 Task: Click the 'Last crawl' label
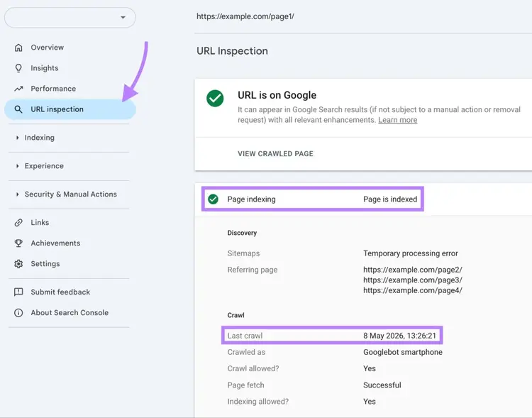click(245, 336)
